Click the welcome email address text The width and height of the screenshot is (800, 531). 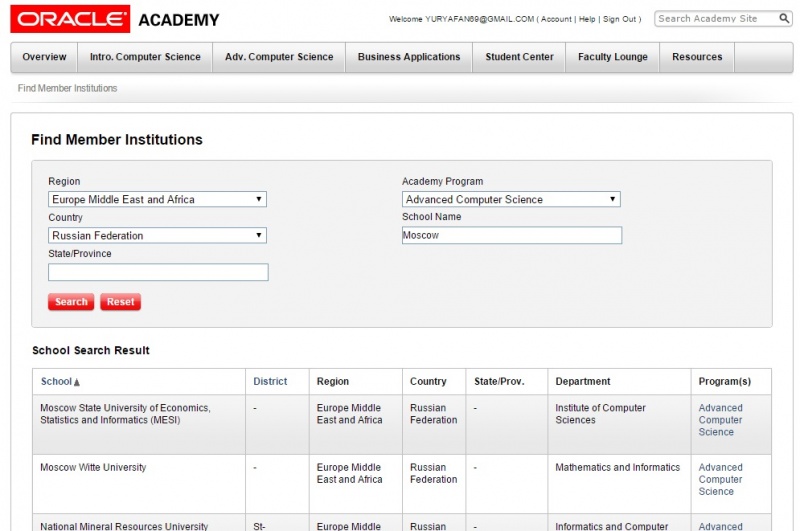click(x=480, y=19)
